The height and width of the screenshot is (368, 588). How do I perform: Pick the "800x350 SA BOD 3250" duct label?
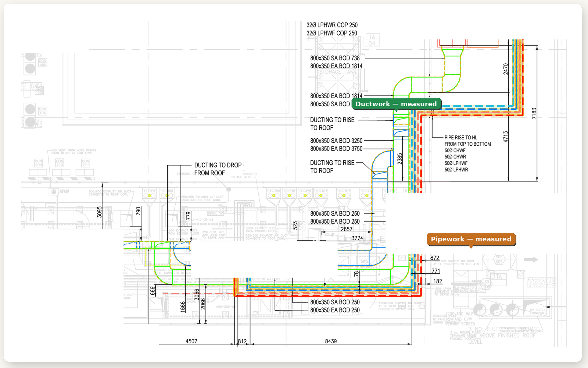tap(336, 141)
